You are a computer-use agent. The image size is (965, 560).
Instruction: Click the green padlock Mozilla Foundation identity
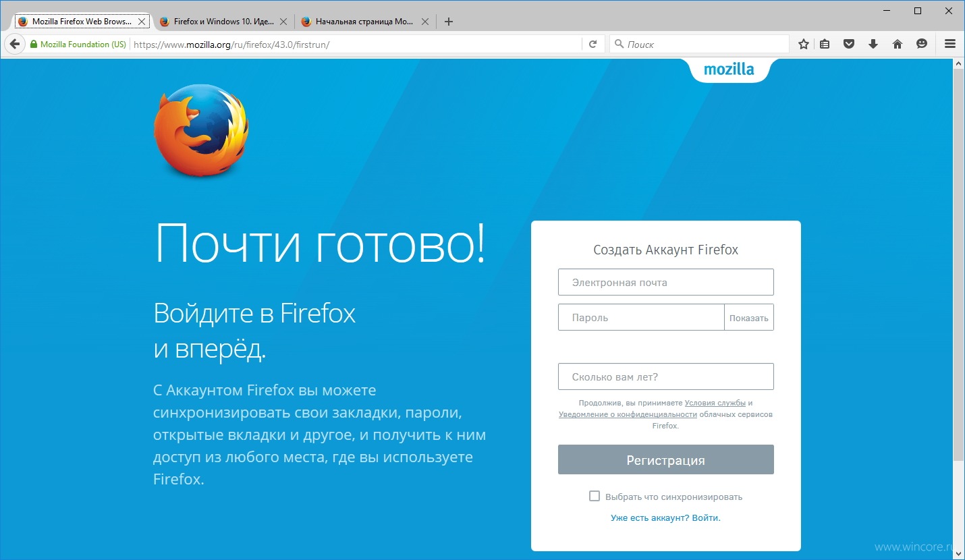pyautogui.click(x=78, y=45)
